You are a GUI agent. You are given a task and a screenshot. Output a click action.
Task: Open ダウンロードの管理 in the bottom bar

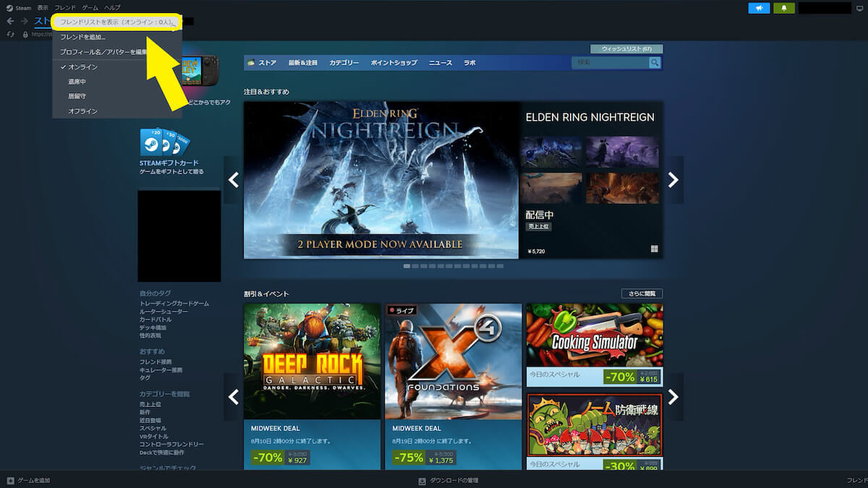[454, 481]
